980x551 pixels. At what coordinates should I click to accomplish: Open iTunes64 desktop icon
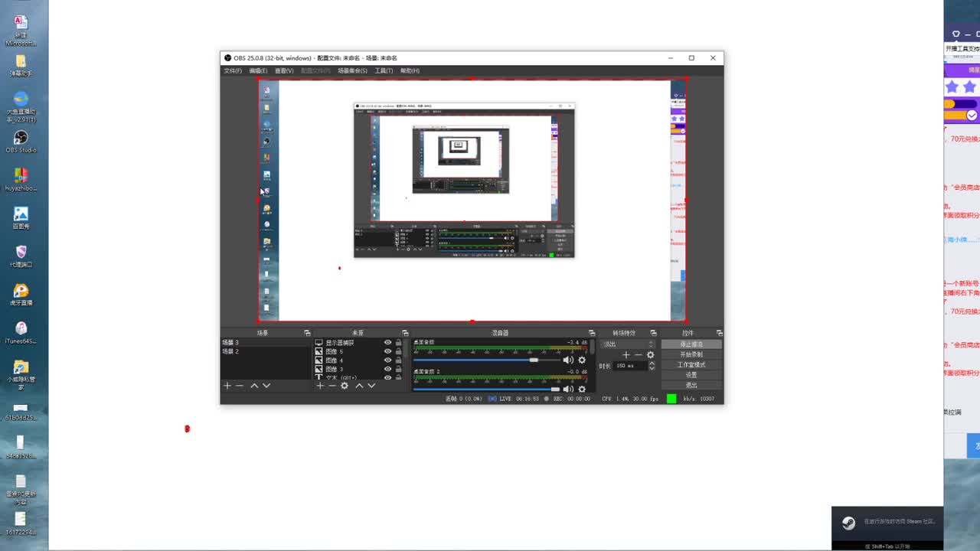click(x=21, y=332)
